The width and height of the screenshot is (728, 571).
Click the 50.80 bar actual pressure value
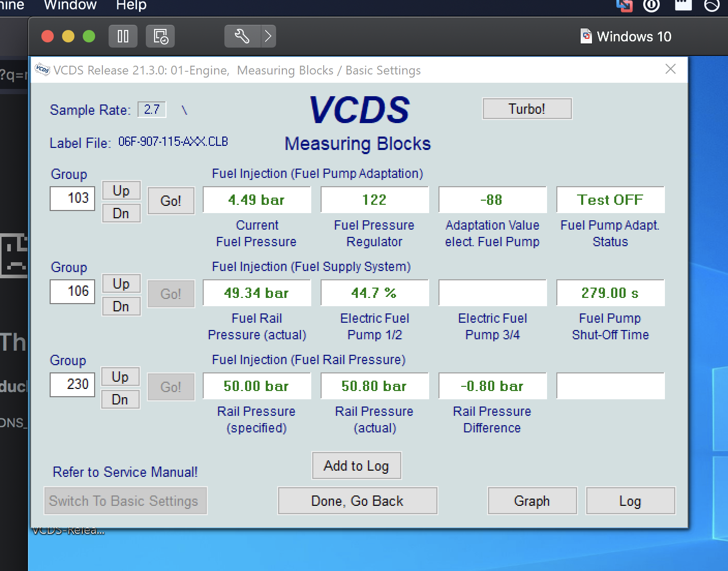point(375,386)
